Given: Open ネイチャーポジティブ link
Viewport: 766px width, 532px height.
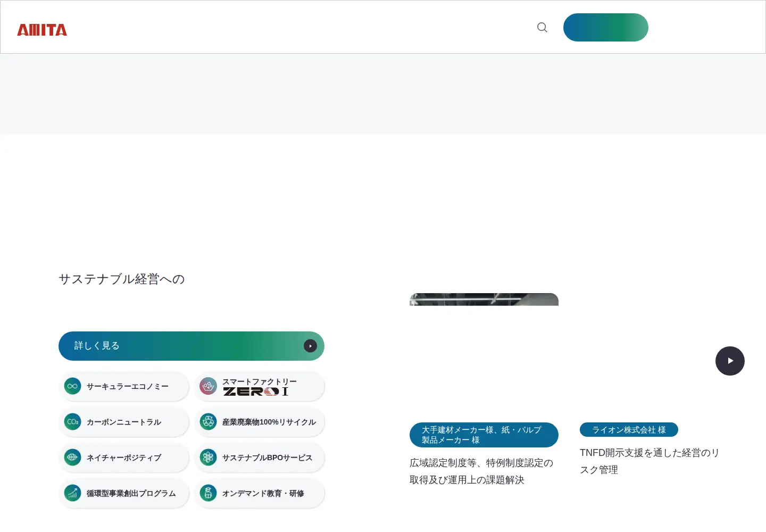Looking at the screenshot, I should coord(124,458).
